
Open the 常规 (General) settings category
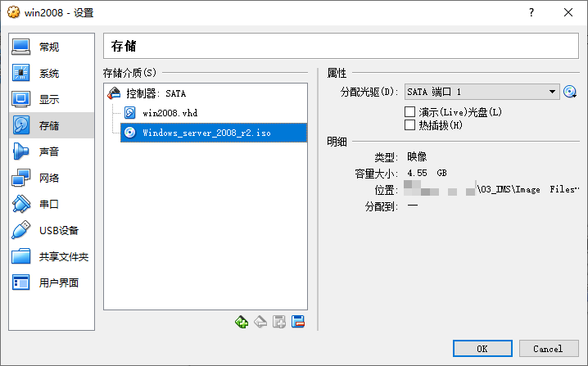(52, 47)
